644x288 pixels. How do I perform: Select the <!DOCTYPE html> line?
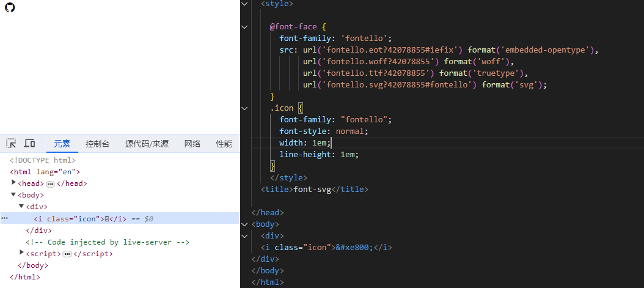[43, 160]
